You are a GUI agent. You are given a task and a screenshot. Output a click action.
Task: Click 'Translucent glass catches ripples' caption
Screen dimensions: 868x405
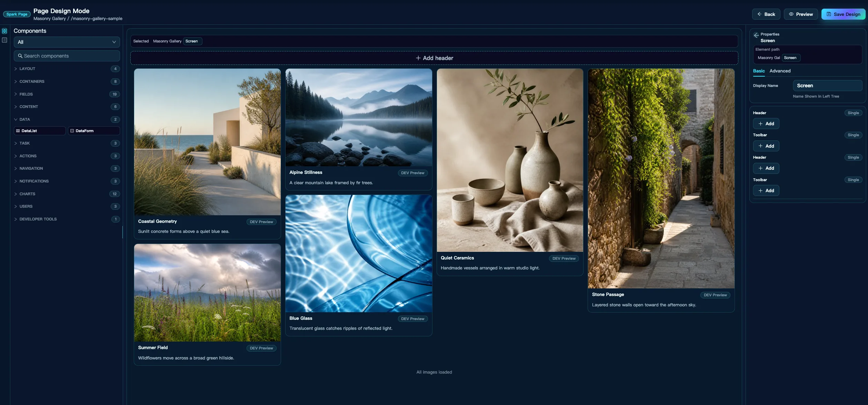tap(341, 328)
